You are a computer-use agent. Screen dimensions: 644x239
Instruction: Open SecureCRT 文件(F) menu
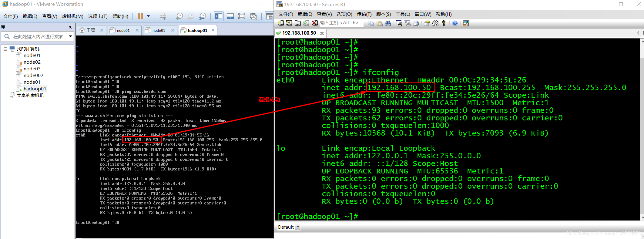coord(286,14)
